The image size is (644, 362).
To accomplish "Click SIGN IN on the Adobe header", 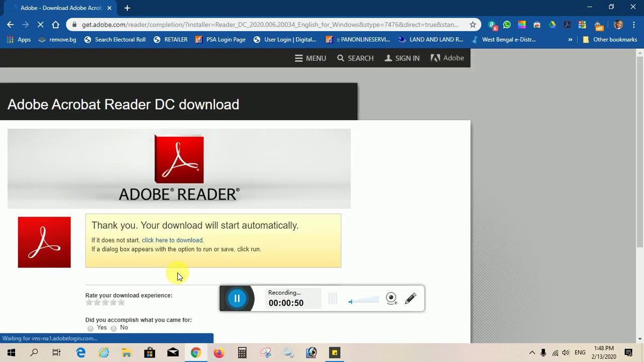I will 402,58.
